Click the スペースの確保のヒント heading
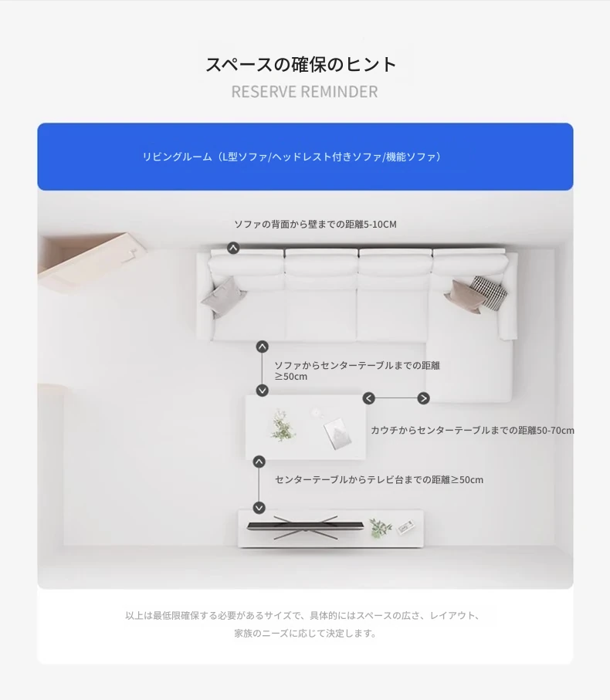This screenshot has height=700, width=610. (301, 65)
